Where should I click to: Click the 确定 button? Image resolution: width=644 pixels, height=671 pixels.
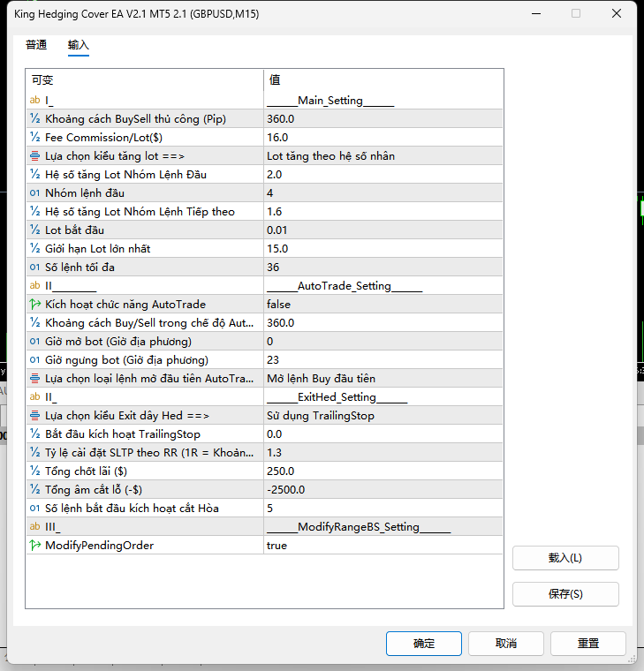point(423,643)
